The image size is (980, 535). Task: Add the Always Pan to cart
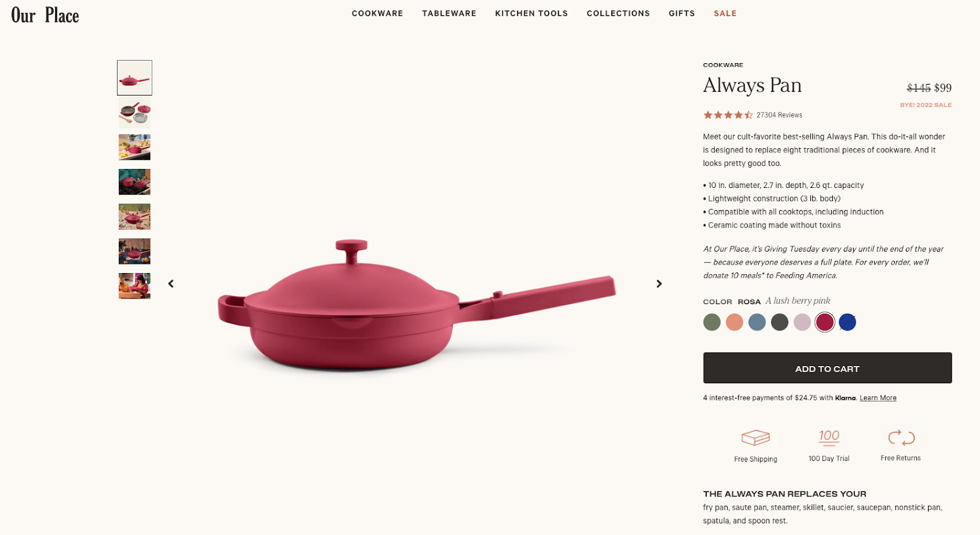point(827,368)
